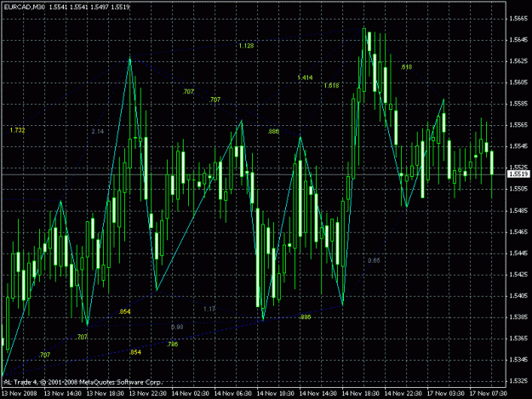Click the 1.5665 price axis label
The image size is (532, 399).
pos(518,19)
